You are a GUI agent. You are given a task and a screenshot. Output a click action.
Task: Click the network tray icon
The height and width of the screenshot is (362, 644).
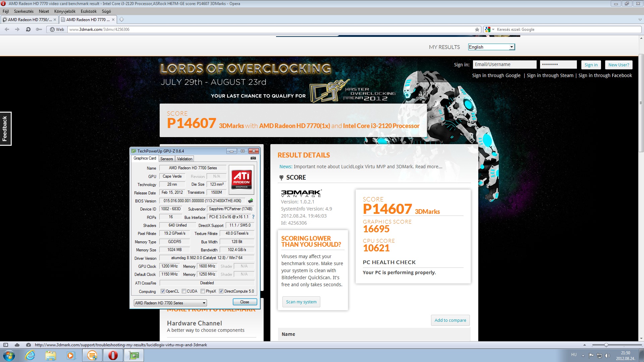coord(599,355)
